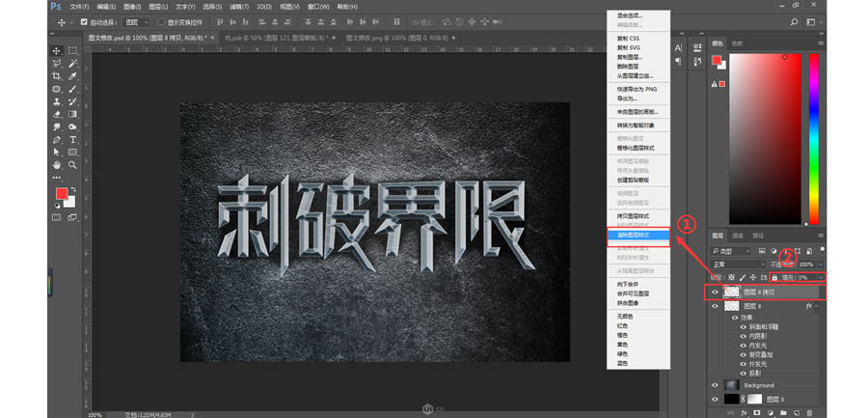Select the Eraser tool
Screen dimensions: 868x418
click(x=57, y=114)
